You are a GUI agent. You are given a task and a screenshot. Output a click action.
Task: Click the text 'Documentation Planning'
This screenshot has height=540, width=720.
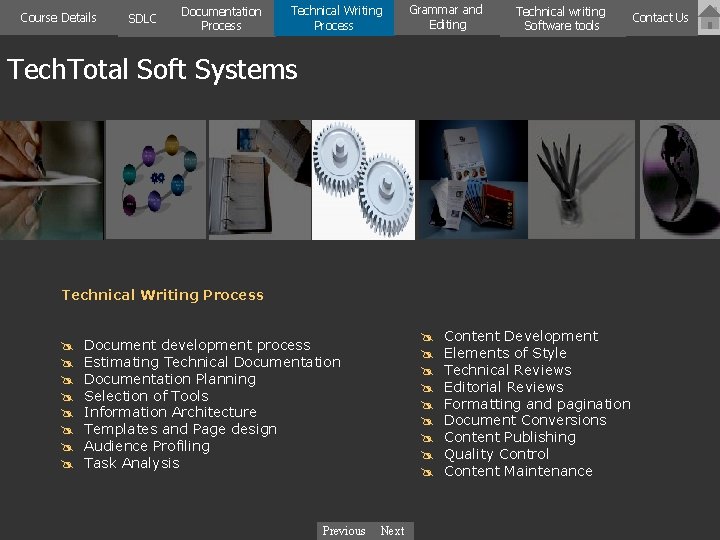coord(170,379)
